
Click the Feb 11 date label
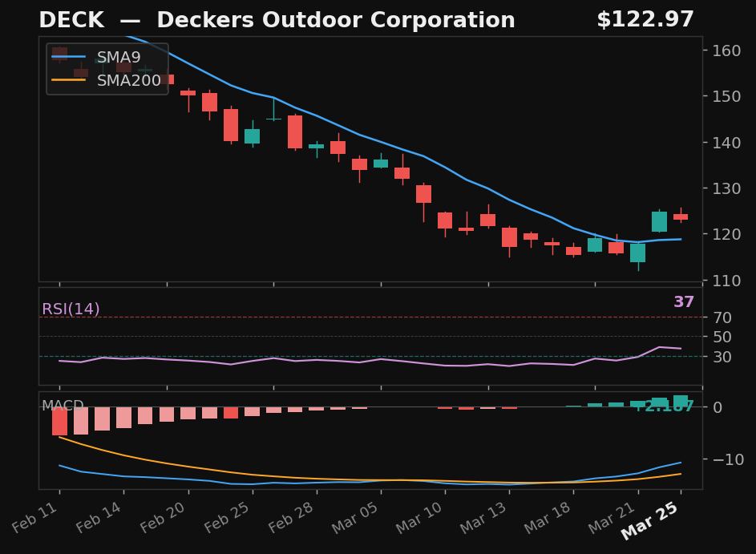coord(34,517)
